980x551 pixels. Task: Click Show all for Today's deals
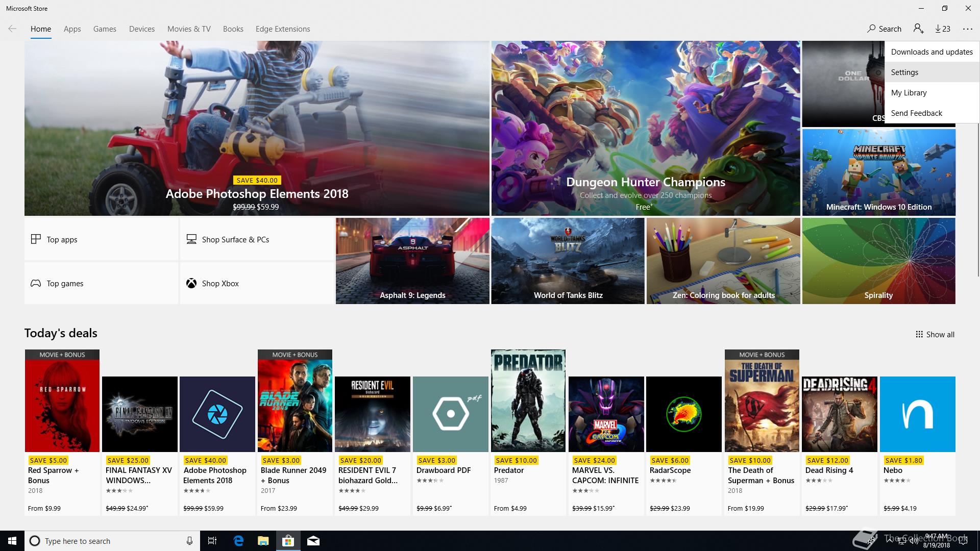(x=935, y=334)
